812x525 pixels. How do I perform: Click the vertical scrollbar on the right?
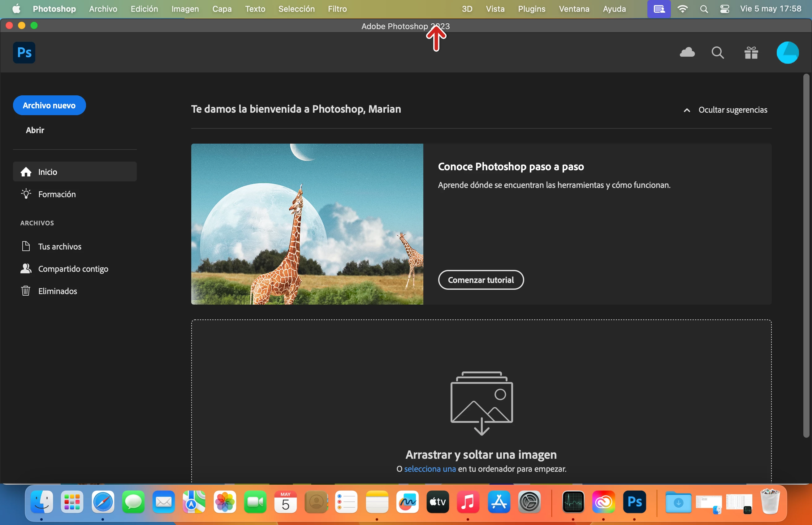coord(806,256)
